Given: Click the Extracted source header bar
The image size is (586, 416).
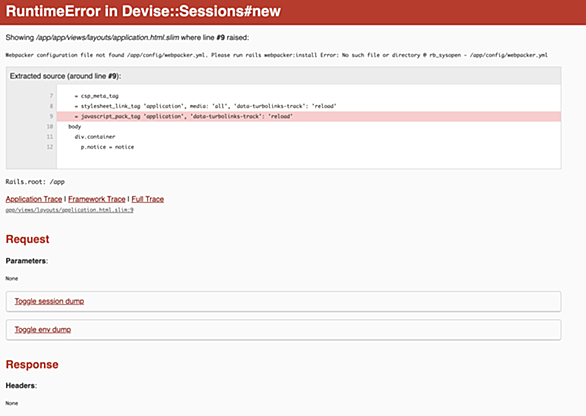Looking at the screenshot, I should click(x=283, y=76).
